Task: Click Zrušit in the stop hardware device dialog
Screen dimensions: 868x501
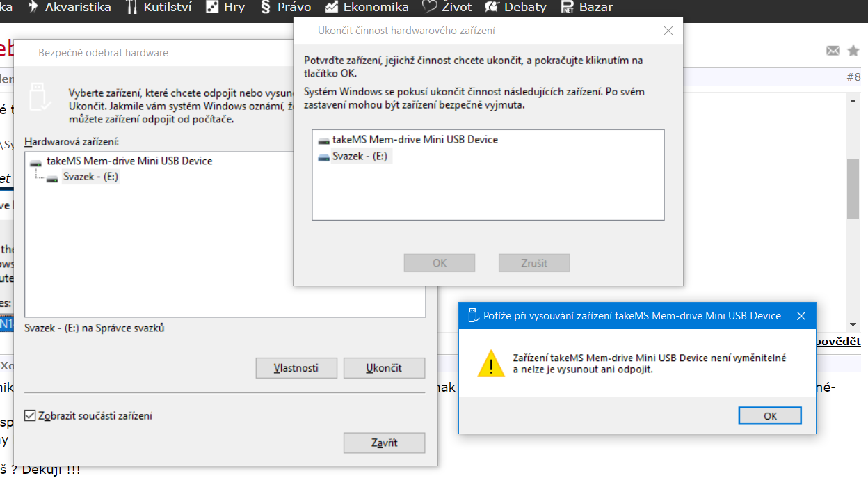Action: click(534, 263)
